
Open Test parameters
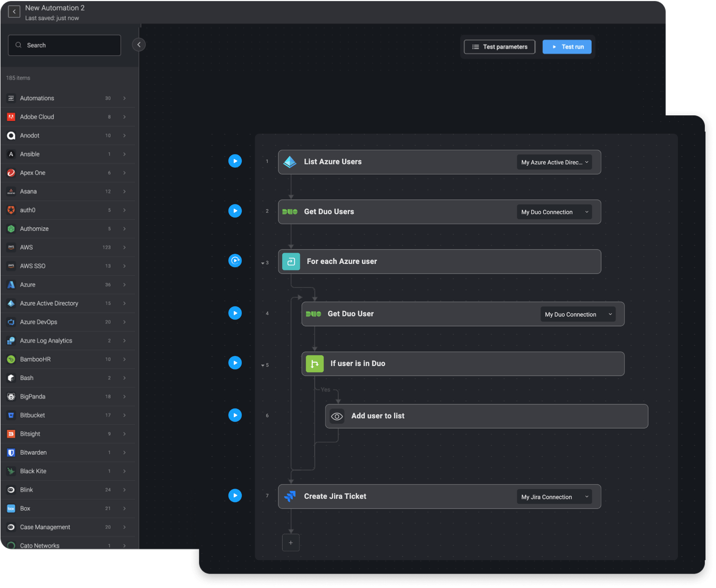point(499,47)
